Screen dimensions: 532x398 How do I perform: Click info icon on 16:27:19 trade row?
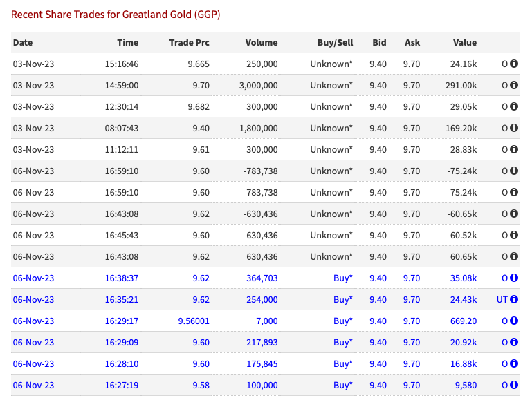[x=514, y=385]
